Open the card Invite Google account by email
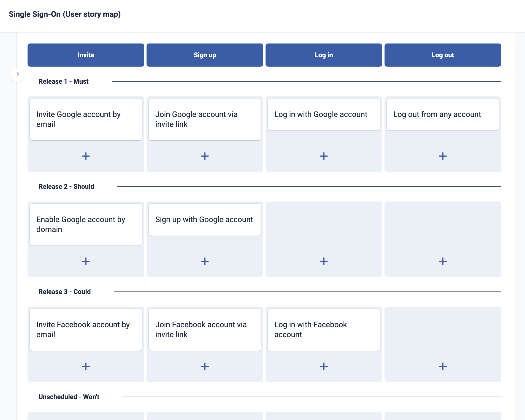 (86, 119)
